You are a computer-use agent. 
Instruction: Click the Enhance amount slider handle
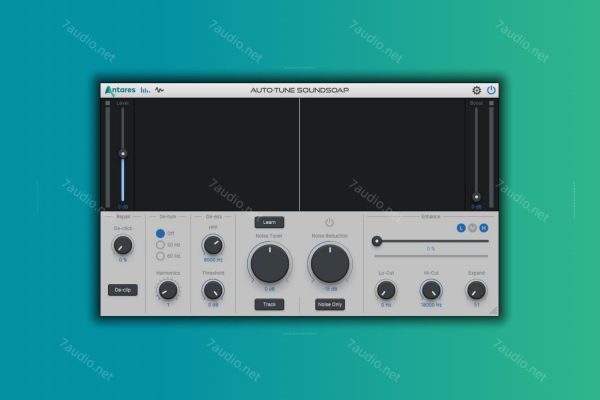point(377,241)
